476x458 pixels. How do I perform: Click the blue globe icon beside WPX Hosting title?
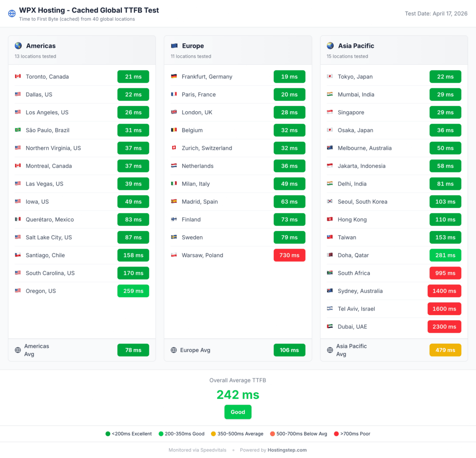click(x=12, y=13)
